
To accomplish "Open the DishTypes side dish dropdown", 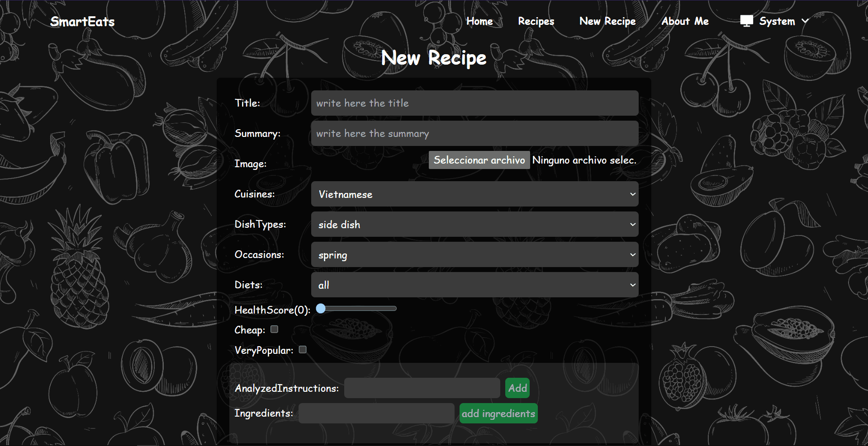I will tap(474, 225).
